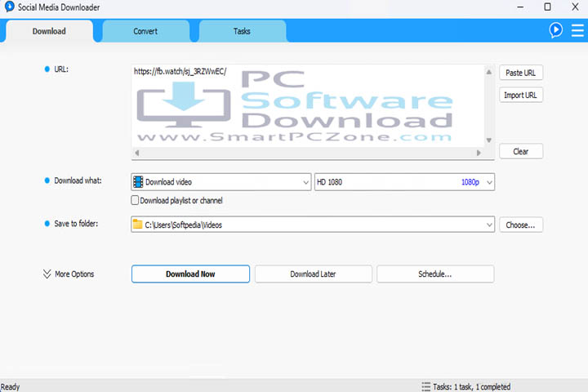Expand the Save to folder path dropdown
The image size is (588, 392).
489,225
